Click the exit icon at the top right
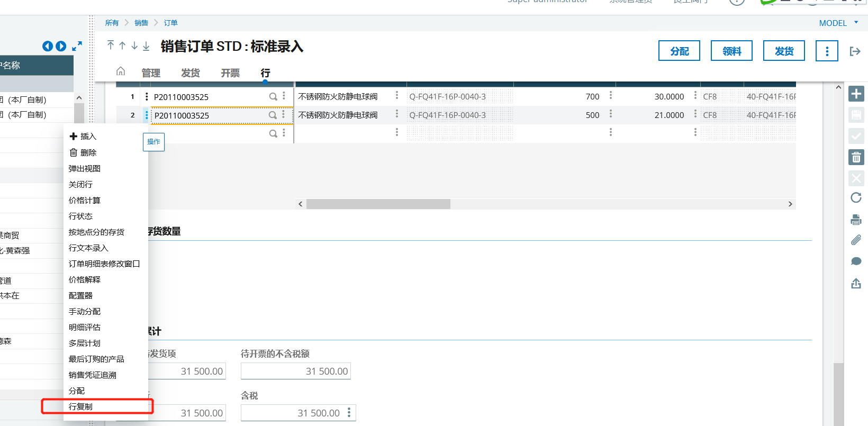 click(855, 51)
